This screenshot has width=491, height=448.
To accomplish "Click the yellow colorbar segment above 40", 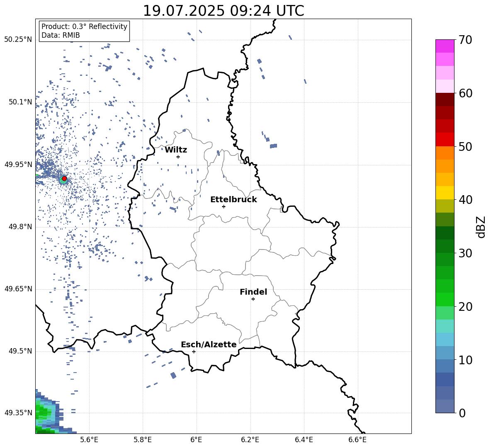I will tap(445, 193).
